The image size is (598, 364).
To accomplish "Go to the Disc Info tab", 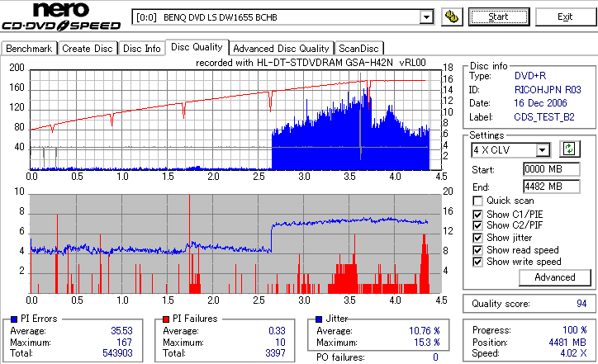I will click(141, 49).
